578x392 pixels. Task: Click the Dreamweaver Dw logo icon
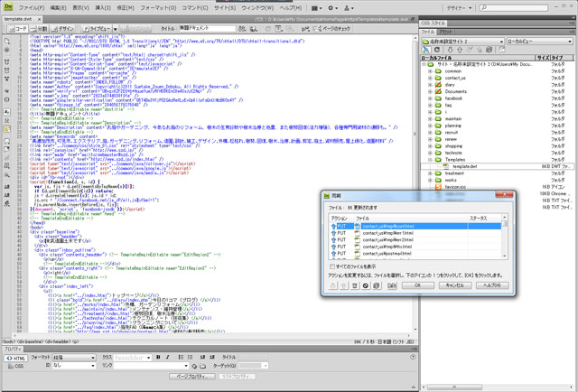click(x=8, y=6)
